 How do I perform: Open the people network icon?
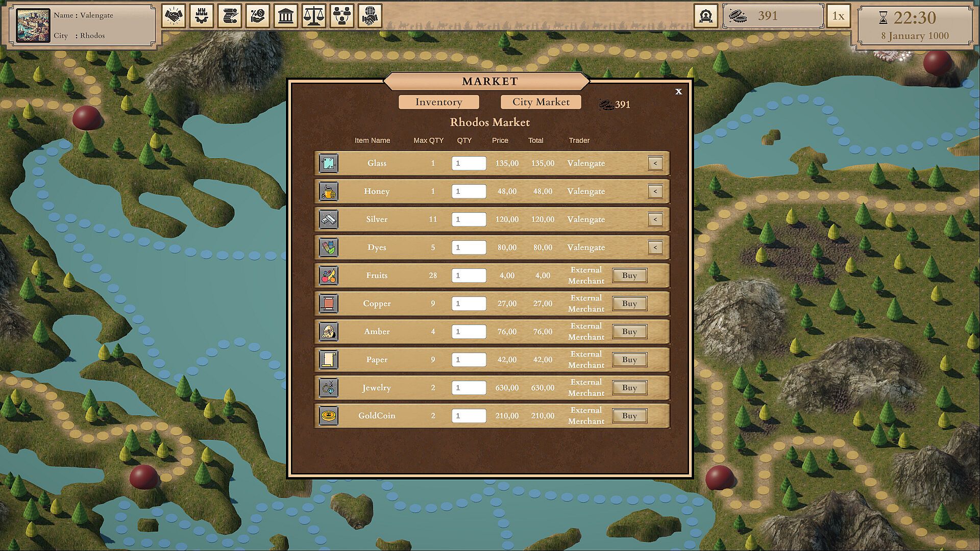click(342, 16)
